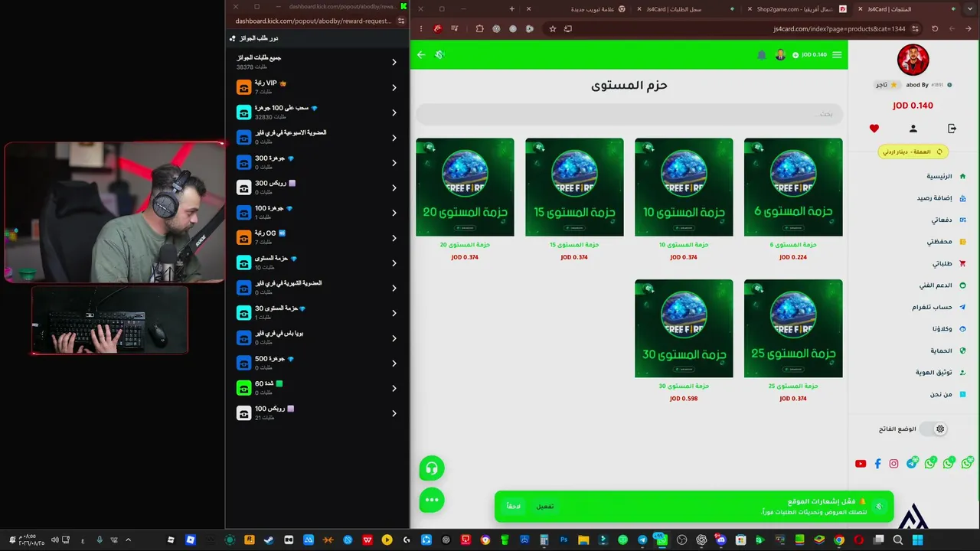This screenshot has width=980, height=551.
Task: Expand the level pack 30 reward row
Action: (x=318, y=313)
